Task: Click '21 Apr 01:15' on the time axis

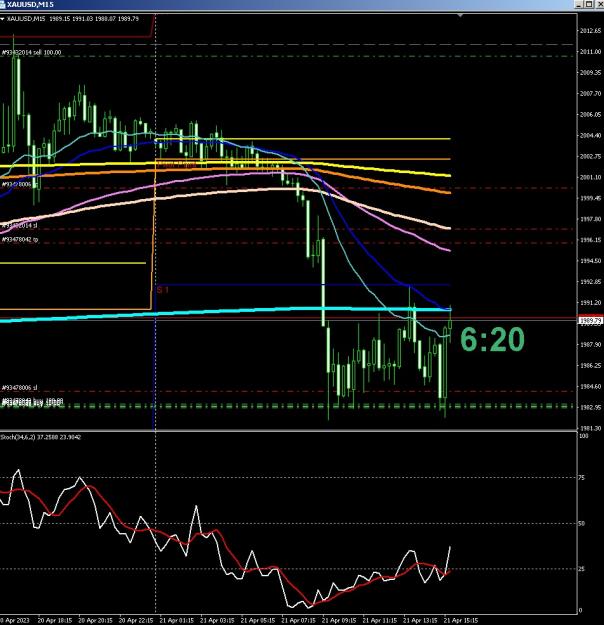Action: 177,621
